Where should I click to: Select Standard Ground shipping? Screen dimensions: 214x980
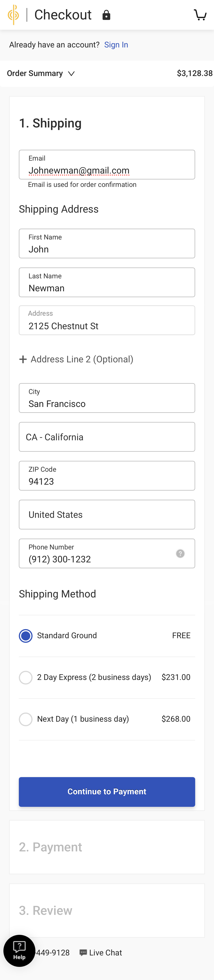[x=26, y=636]
